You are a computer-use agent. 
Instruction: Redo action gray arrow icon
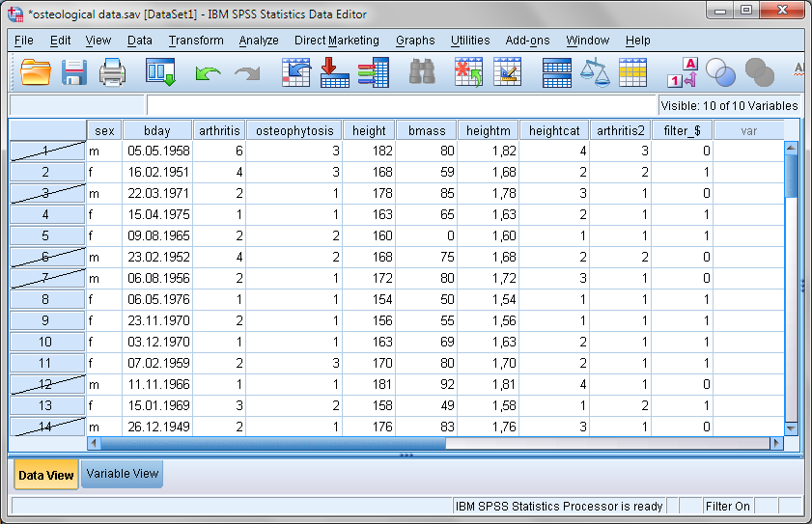pyautogui.click(x=247, y=73)
